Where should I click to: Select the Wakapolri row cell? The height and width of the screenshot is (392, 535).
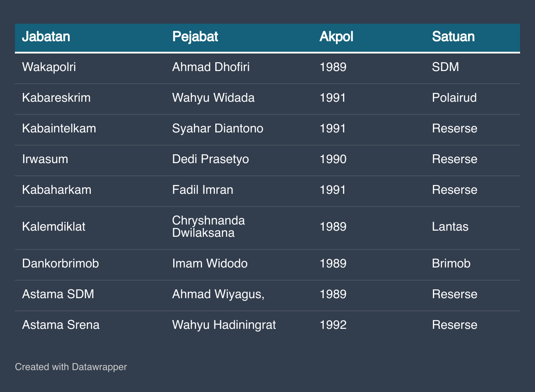(x=49, y=67)
